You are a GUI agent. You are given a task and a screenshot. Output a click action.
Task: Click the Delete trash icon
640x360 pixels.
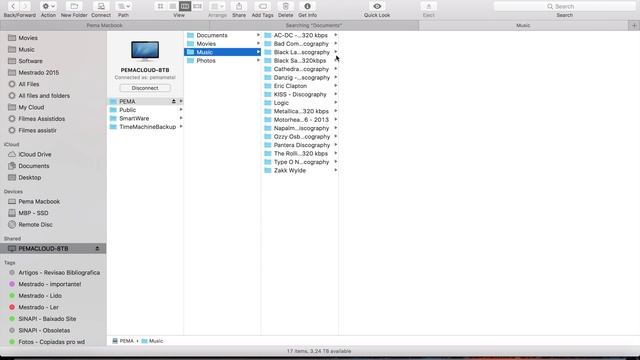[286, 6]
